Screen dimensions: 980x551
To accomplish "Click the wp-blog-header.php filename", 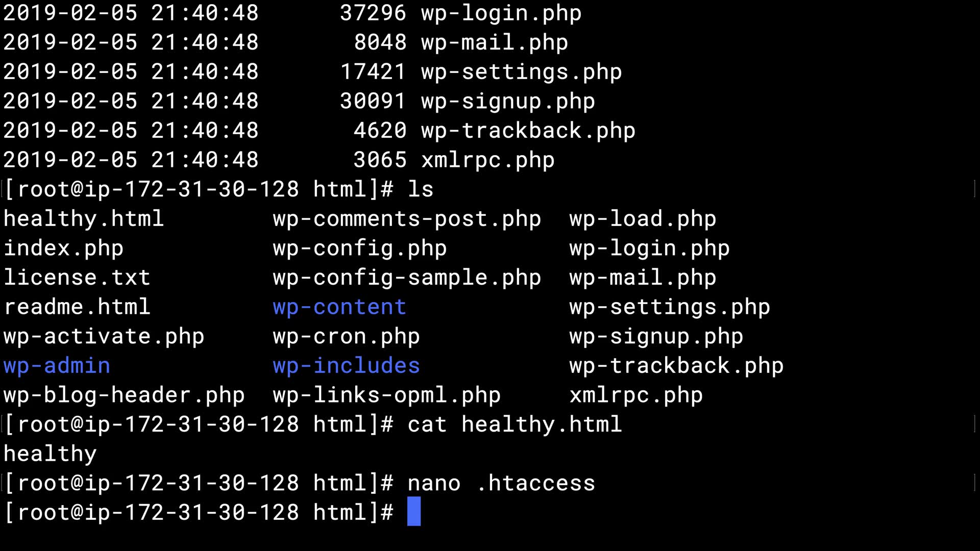I will 124,395.
